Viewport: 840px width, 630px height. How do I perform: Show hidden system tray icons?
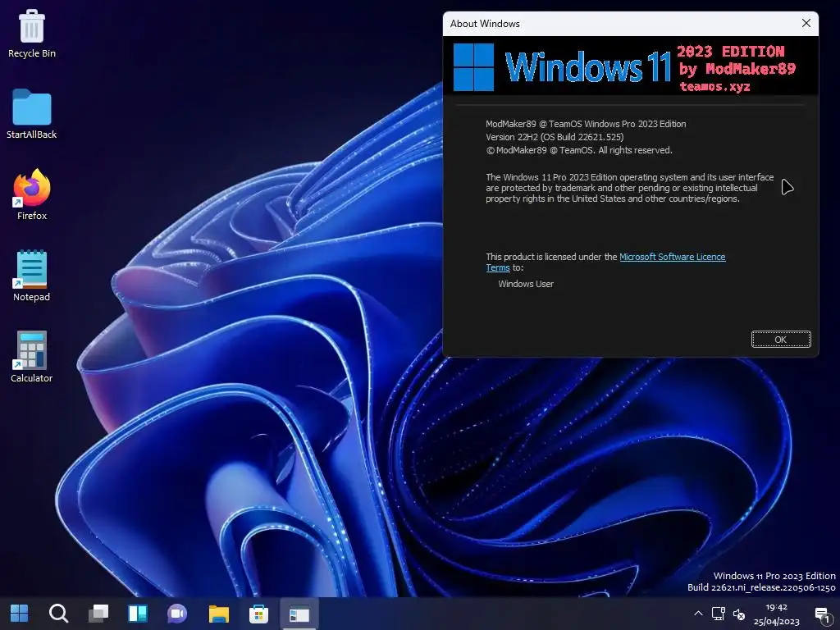[698, 614]
